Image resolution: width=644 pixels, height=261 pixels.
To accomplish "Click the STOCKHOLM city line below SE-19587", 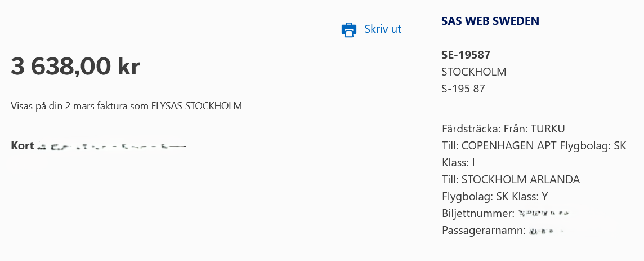I will pos(473,72).
